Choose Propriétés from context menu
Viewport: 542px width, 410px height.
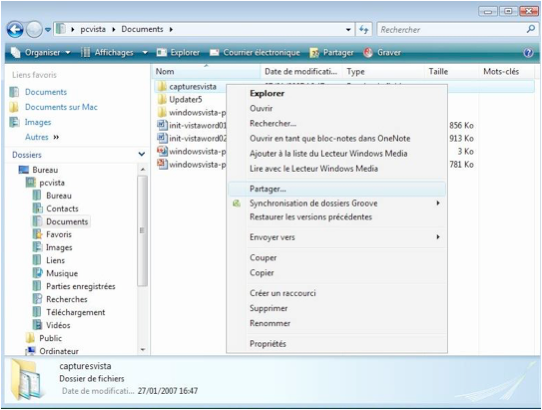337,344
